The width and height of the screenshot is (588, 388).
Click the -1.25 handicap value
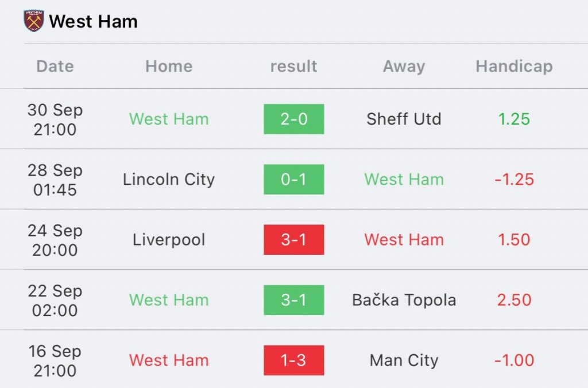[x=514, y=179]
